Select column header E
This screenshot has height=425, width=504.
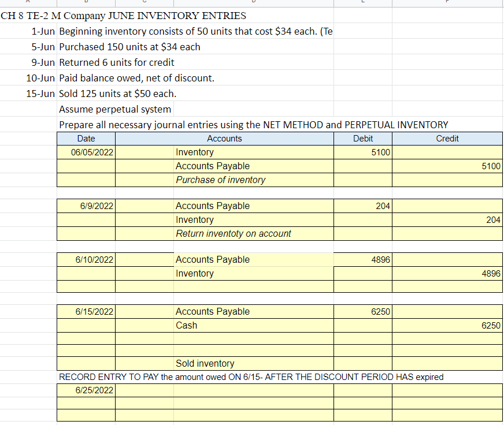[x=362, y=3]
